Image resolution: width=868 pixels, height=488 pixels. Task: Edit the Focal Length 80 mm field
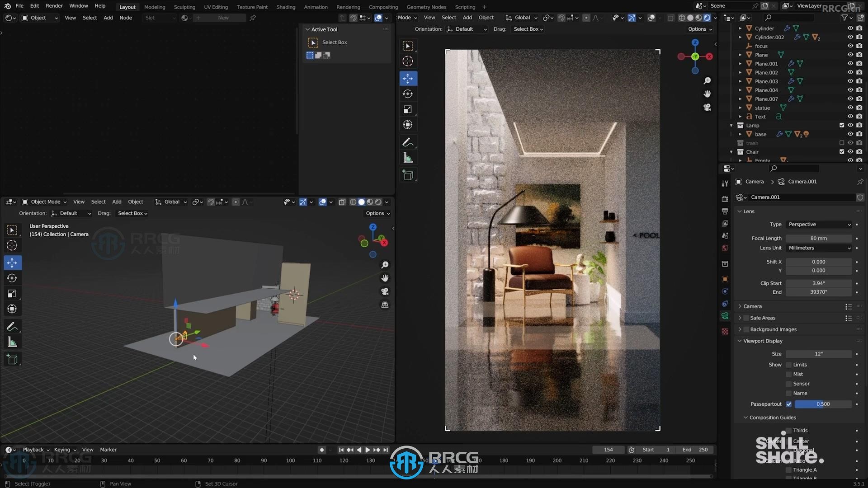click(x=819, y=239)
